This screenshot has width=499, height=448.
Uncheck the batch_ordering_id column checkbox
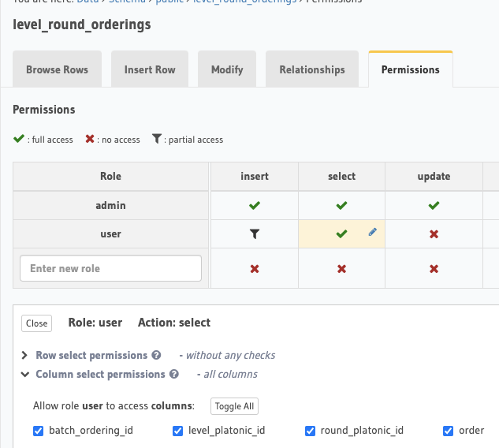[x=38, y=431]
